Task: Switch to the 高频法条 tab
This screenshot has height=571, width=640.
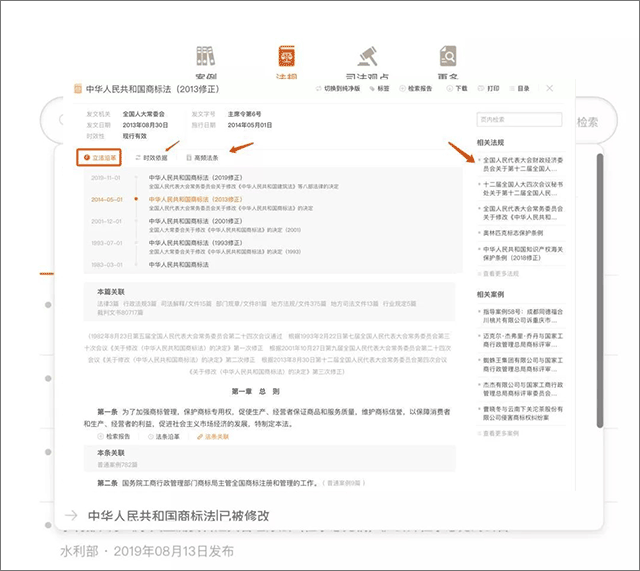Action: [207, 157]
